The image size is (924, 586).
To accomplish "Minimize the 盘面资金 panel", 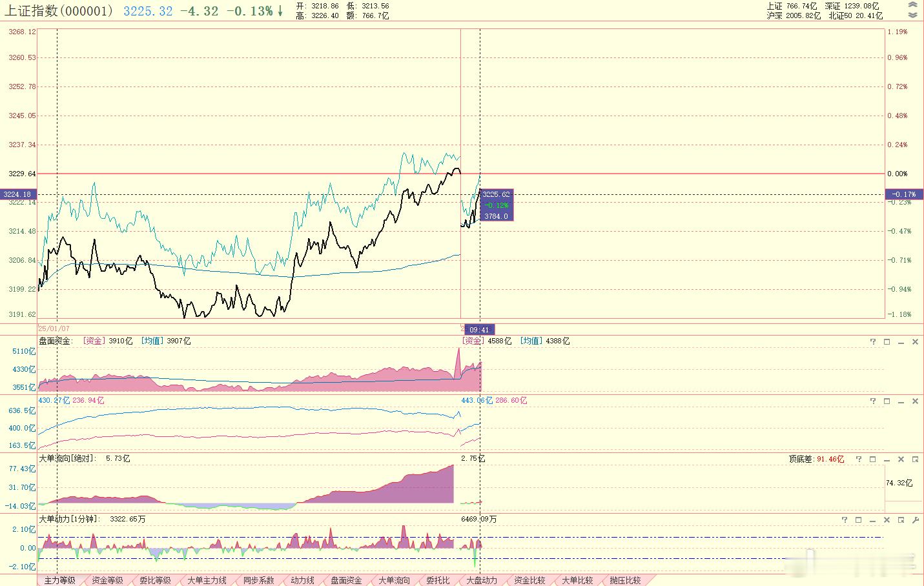I will [x=901, y=341].
